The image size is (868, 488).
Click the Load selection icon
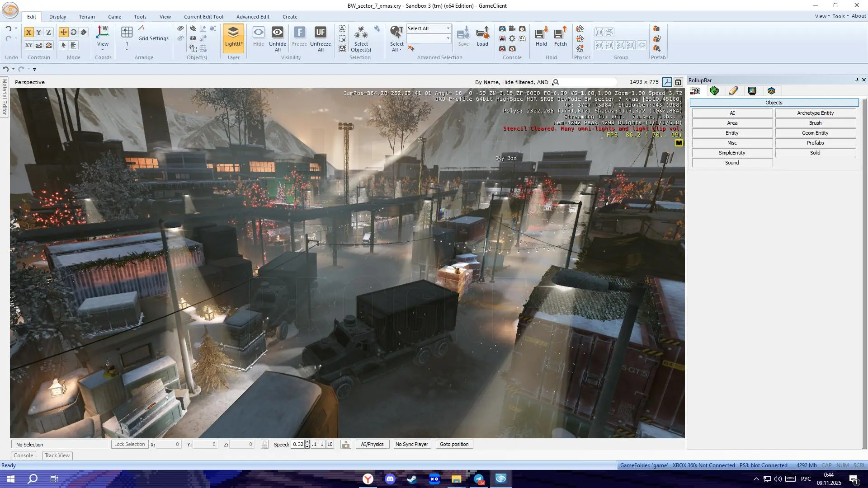point(482,36)
